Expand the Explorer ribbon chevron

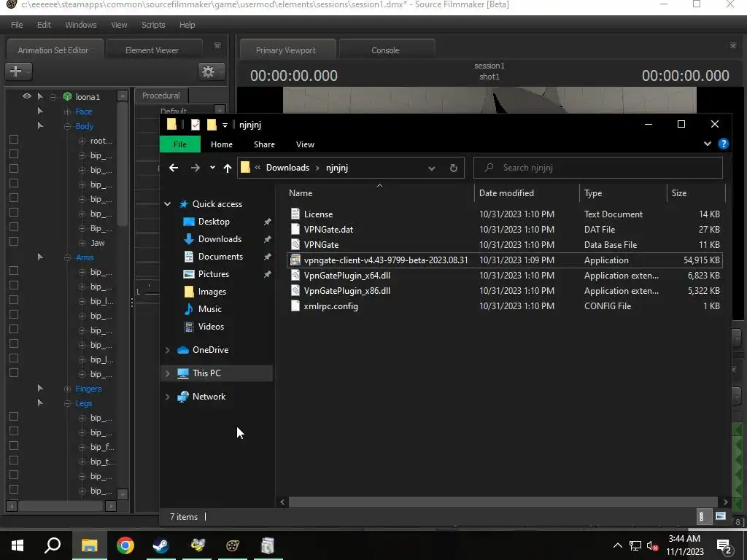pos(708,144)
